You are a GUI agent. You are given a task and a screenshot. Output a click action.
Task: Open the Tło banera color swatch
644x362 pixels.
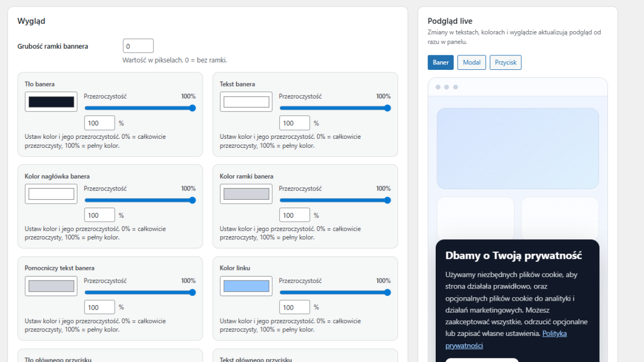point(51,102)
